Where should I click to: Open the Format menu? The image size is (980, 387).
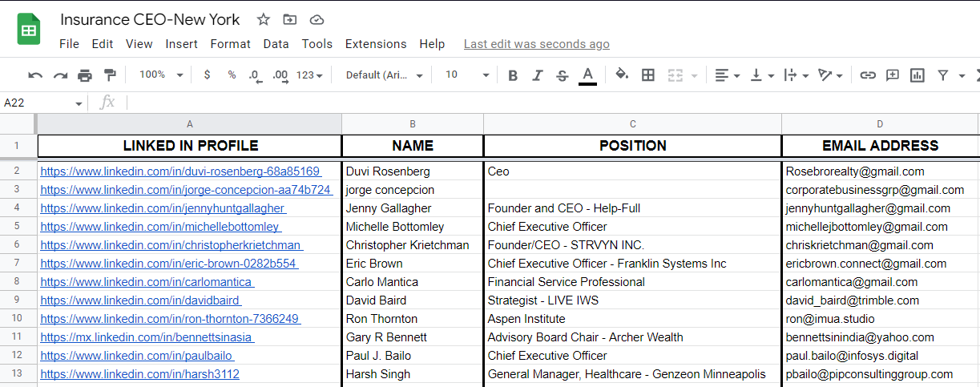pos(231,44)
